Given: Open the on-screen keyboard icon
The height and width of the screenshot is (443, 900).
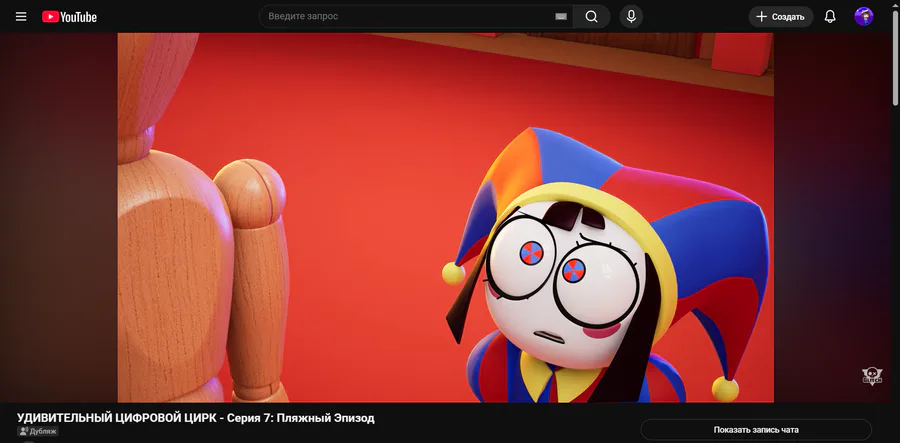Looking at the screenshot, I should point(561,17).
